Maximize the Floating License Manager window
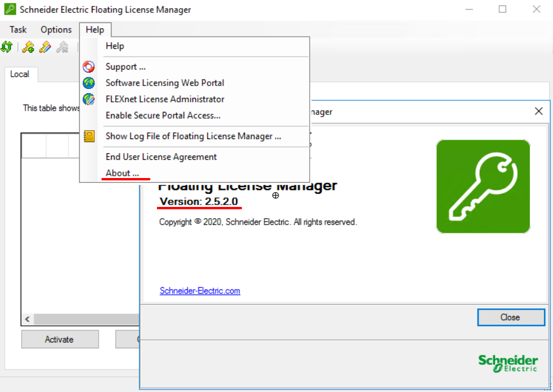 pos(503,9)
